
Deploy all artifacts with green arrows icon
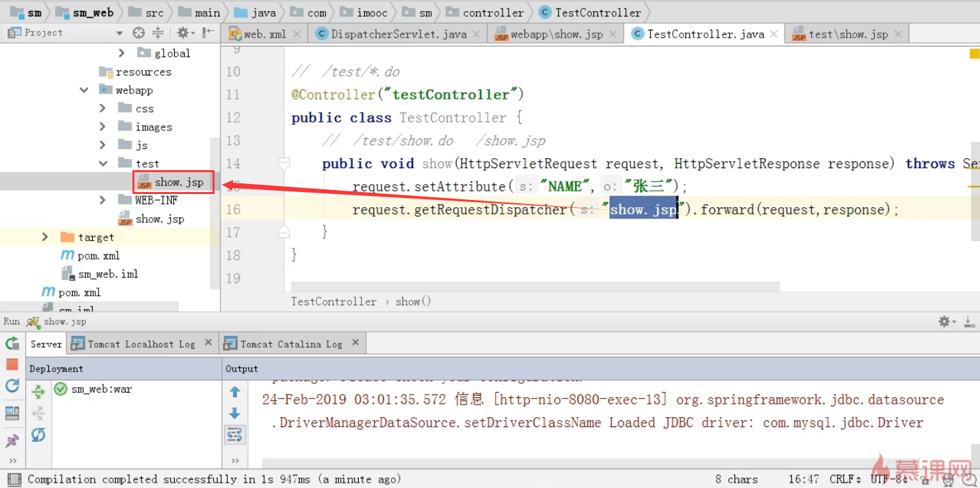tap(38, 391)
